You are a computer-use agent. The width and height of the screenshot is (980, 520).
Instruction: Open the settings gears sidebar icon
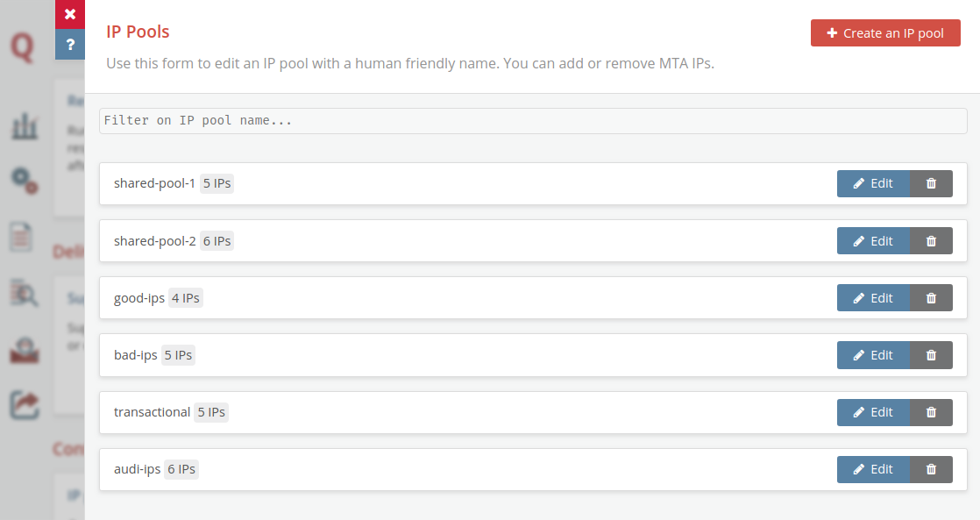tap(24, 182)
